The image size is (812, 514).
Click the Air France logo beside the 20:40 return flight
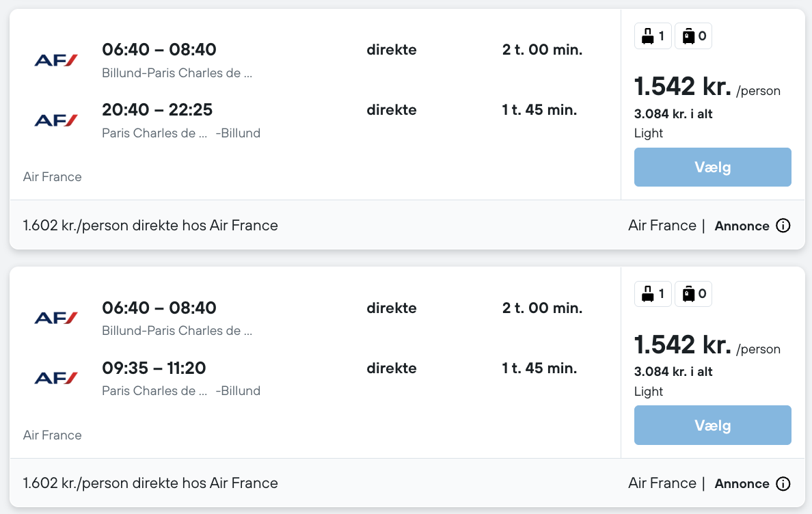(56, 120)
